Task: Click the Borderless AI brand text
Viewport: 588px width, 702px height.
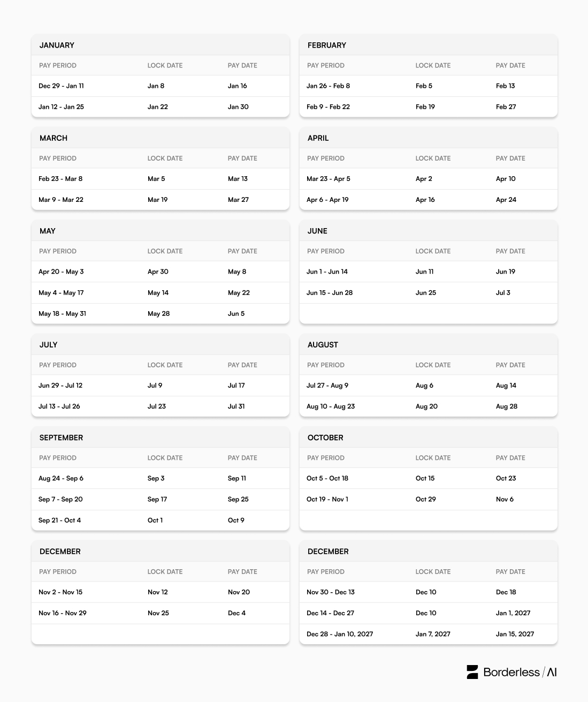Action: click(520, 672)
